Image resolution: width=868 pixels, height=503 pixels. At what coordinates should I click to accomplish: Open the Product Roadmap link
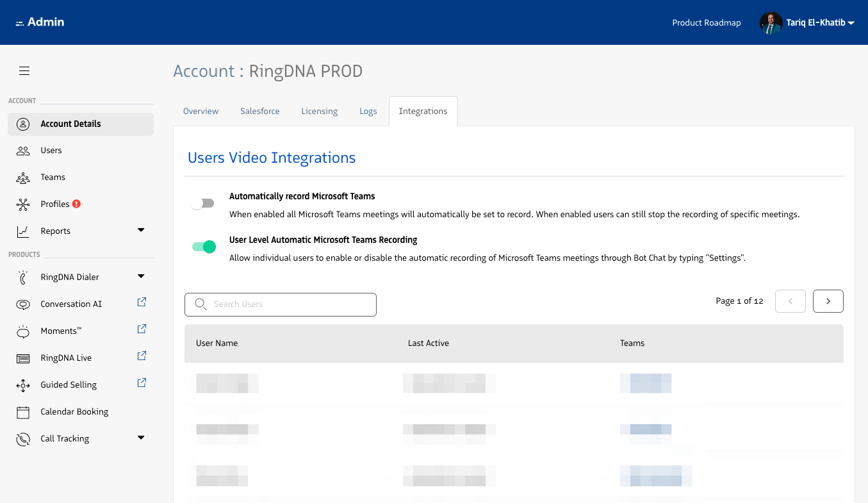click(706, 23)
